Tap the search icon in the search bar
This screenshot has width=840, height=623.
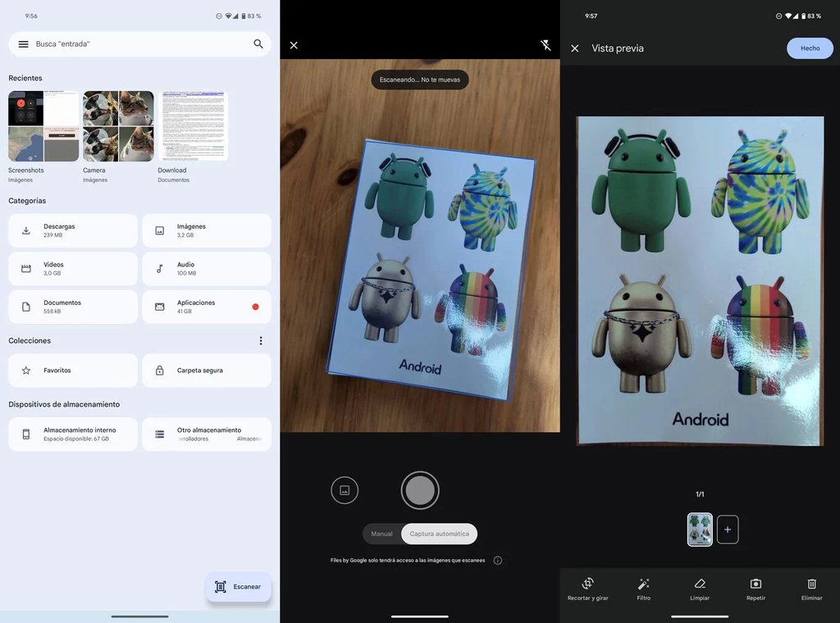[258, 43]
